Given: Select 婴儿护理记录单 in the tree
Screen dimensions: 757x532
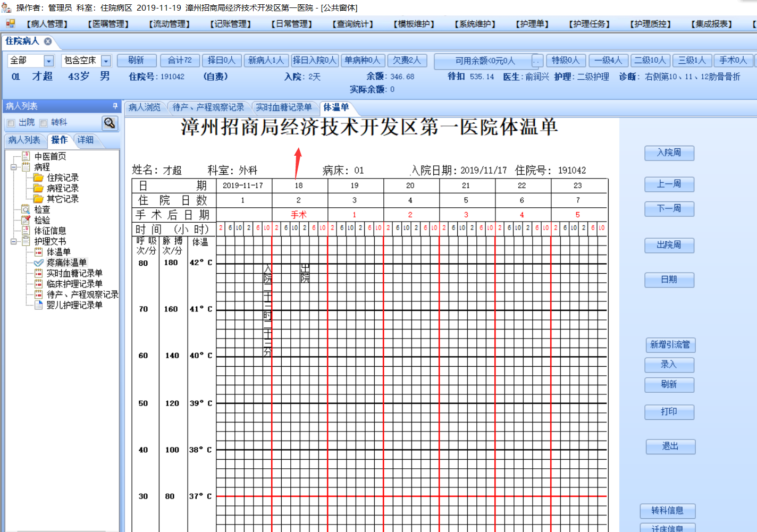Looking at the screenshot, I should coord(74,305).
